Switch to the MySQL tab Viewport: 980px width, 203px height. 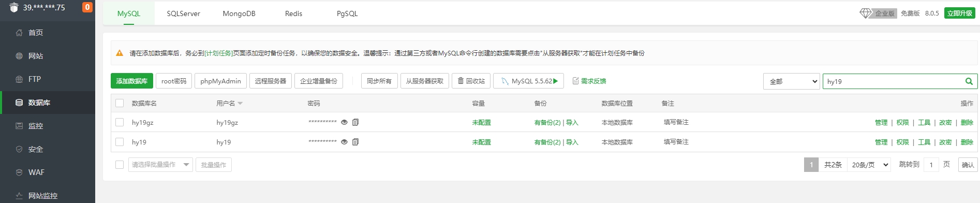pos(129,13)
